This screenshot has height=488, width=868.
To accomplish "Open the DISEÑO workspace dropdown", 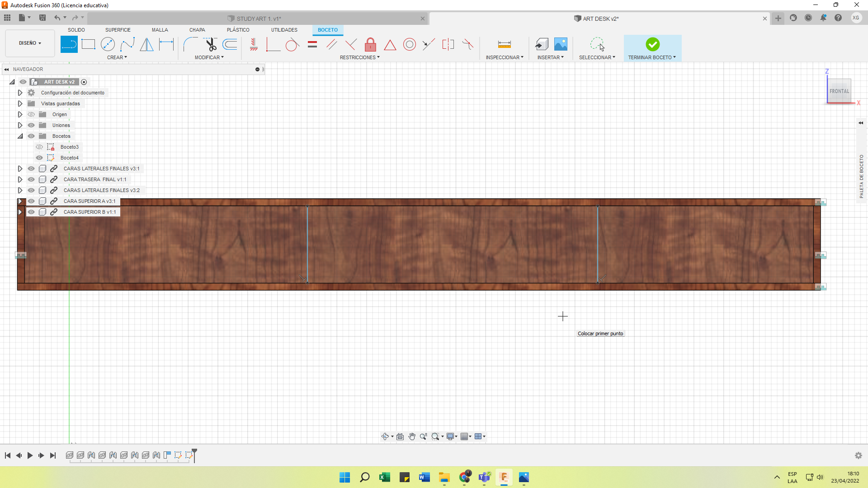I will [30, 43].
